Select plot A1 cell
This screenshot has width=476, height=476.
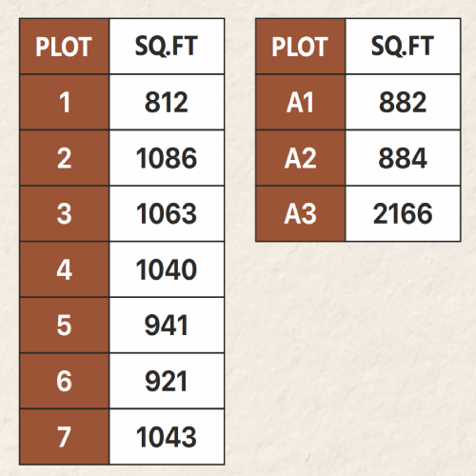click(x=301, y=102)
